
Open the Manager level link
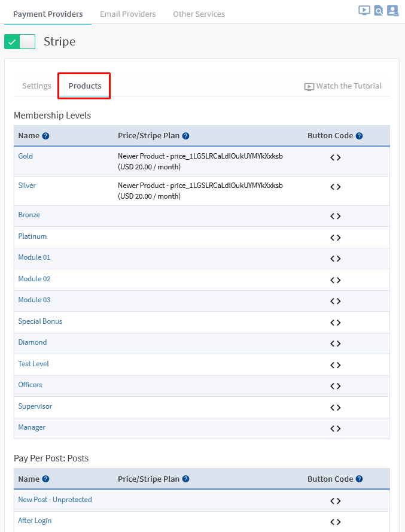[x=32, y=427]
